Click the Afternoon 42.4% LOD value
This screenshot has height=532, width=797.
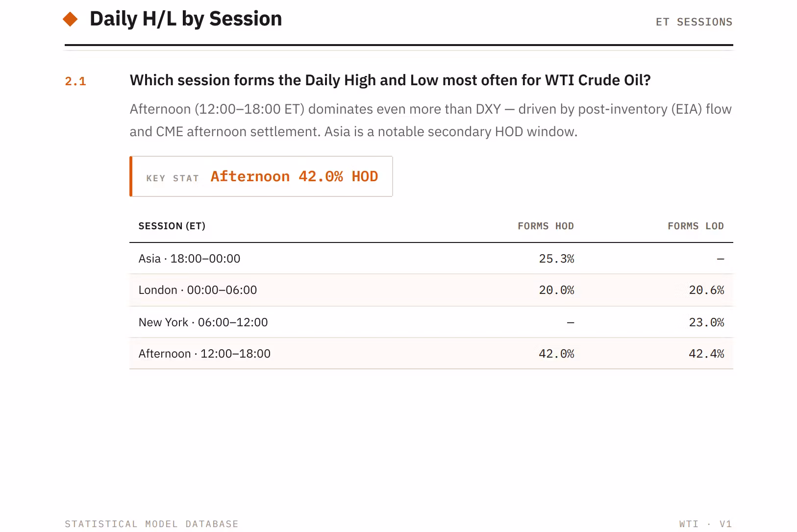pyautogui.click(x=706, y=354)
